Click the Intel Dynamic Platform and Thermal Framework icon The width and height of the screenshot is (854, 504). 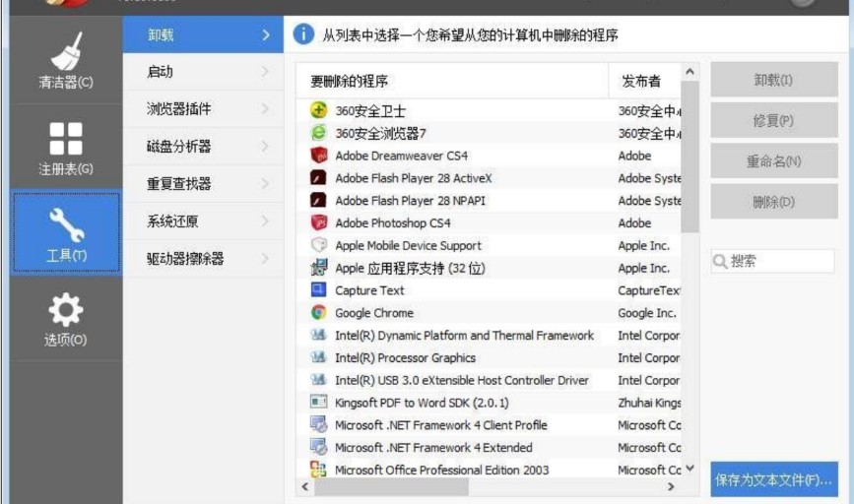point(318,335)
